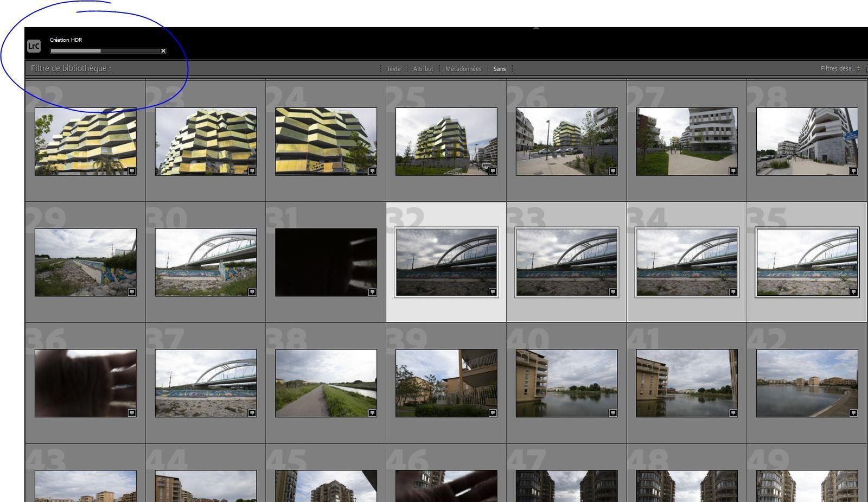Screen dimensions: 868x502
Task: Select thumbnail 24 yellow facade photo
Action: click(326, 142)
